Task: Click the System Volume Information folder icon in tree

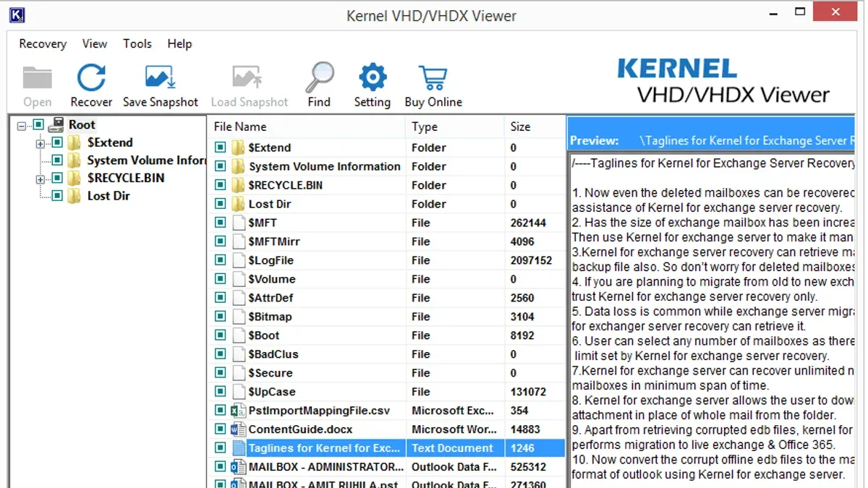Action: click(x=75, y=160)
